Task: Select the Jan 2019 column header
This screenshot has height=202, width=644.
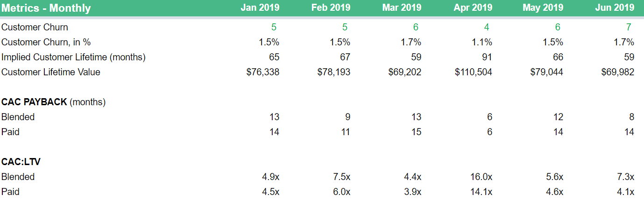Action: point(260,8)
